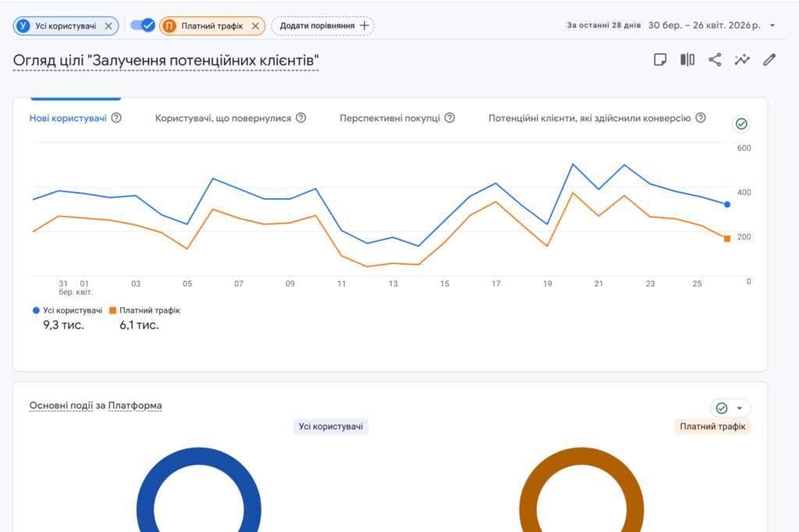
Task: Click the chart's green data quality checkmark
Action: (x=741, y=124)
